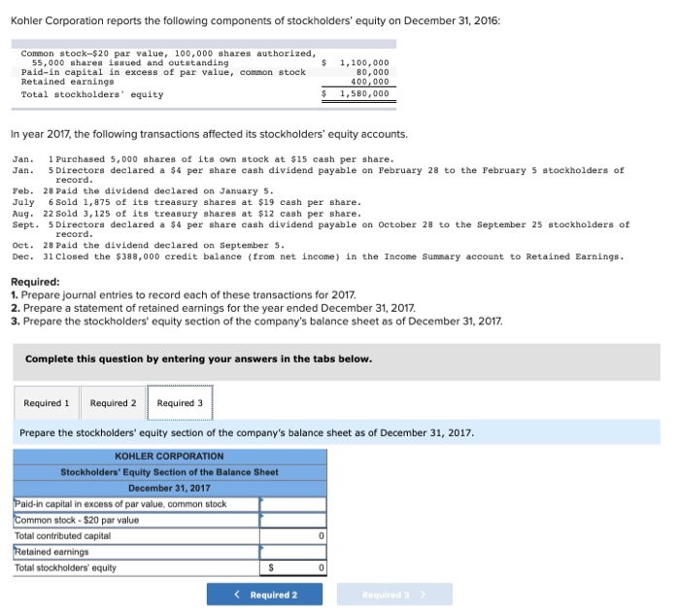Click requirement 2 about statement of retained earnings

[x=213, y=308]
